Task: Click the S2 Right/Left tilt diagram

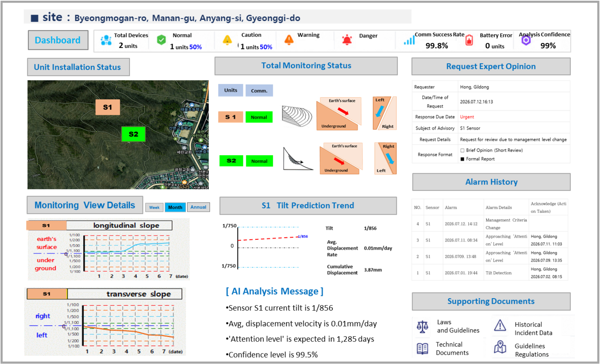Action: point(386,158)
